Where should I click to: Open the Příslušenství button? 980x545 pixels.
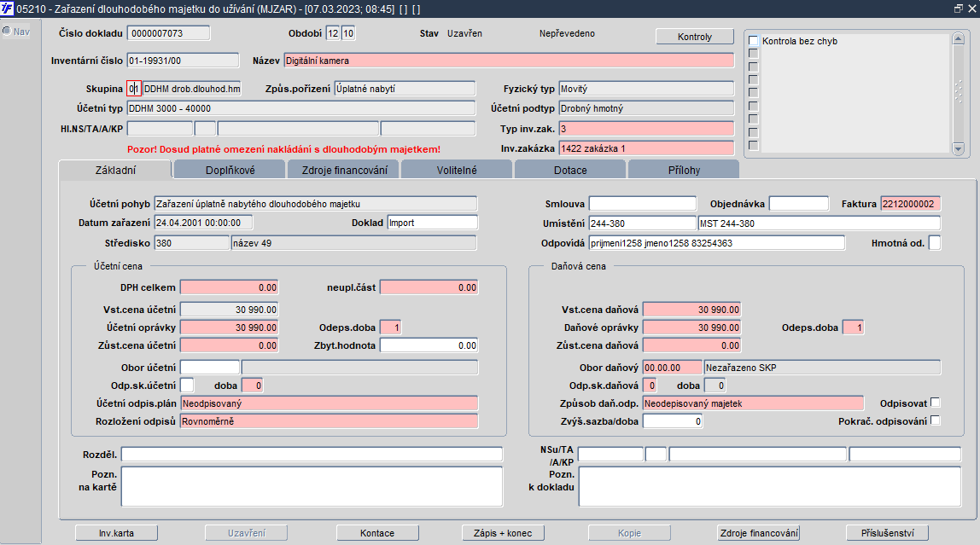pos(888,533)
